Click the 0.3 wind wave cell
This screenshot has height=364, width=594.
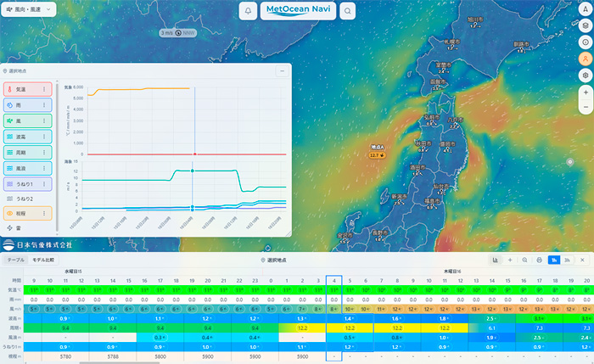[160, 338]
